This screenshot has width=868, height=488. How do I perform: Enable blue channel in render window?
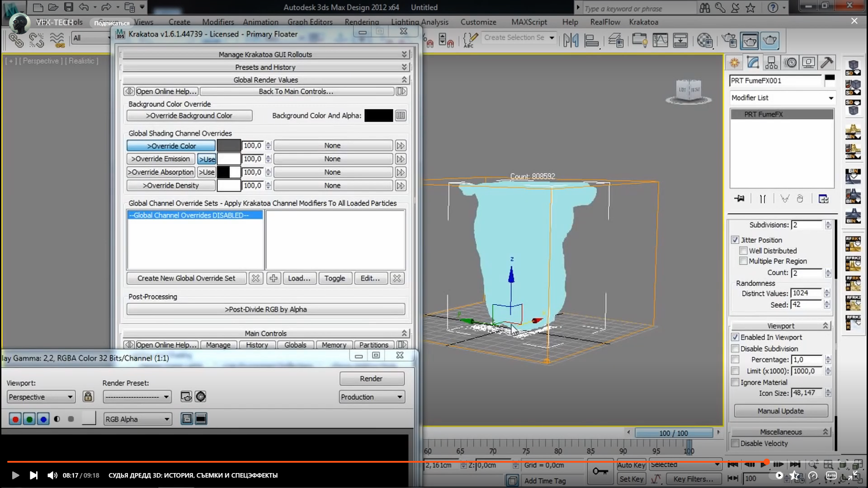coord(43,419)
